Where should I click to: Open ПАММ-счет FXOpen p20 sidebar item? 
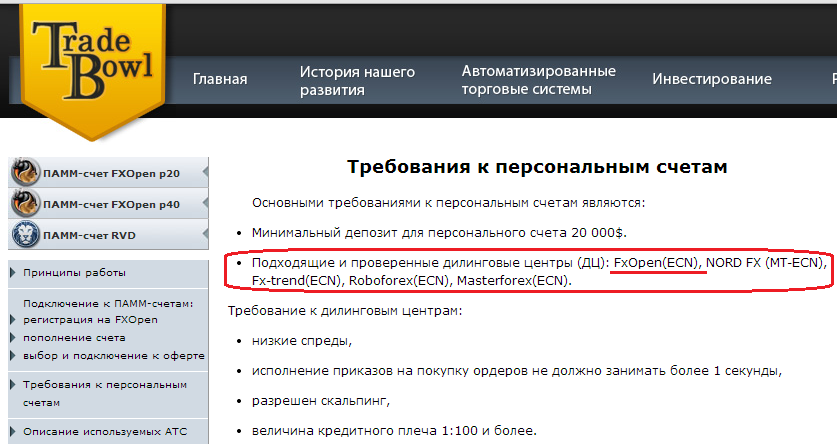tap(108, 173)
